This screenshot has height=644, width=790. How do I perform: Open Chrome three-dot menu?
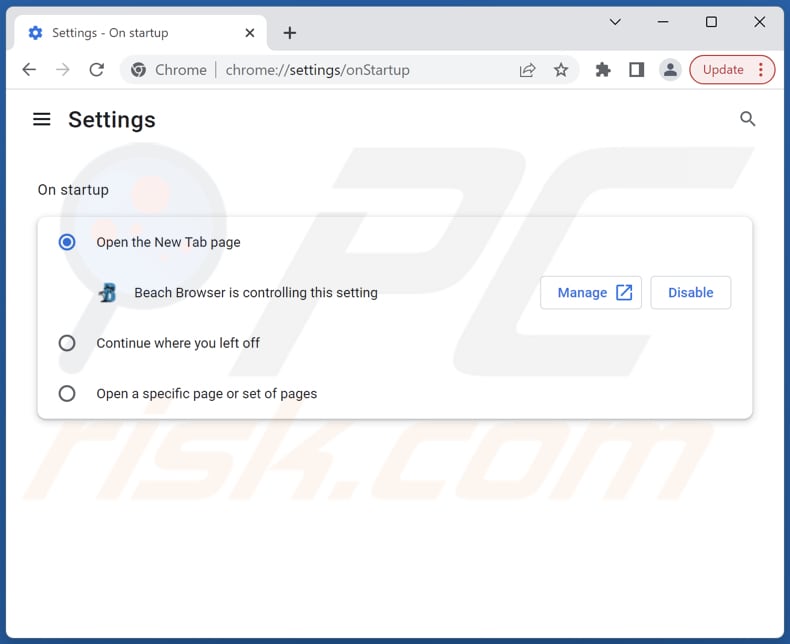pos(761,70)
